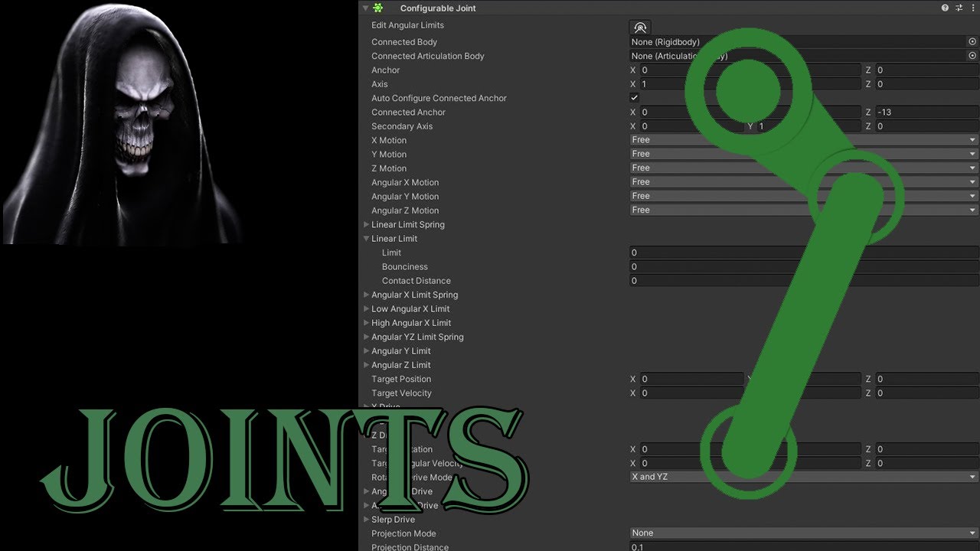
Task: Click the Target Velocity label
Action: 401,393
